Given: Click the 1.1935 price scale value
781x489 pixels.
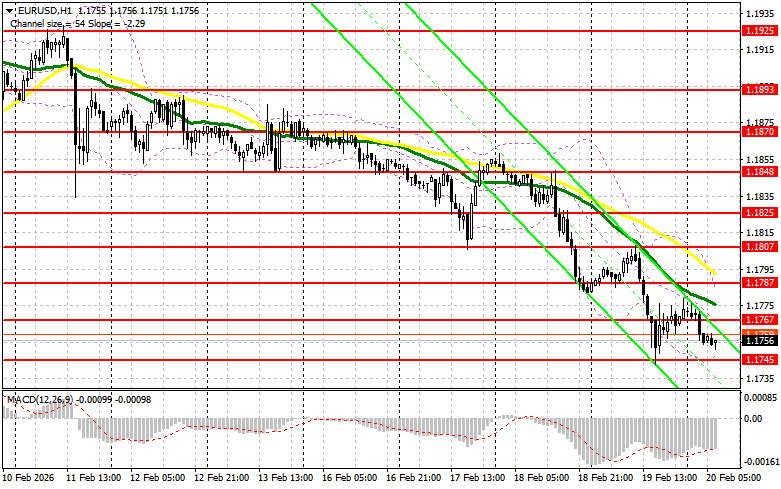Looking at the screenshot, I should point(760,13).
